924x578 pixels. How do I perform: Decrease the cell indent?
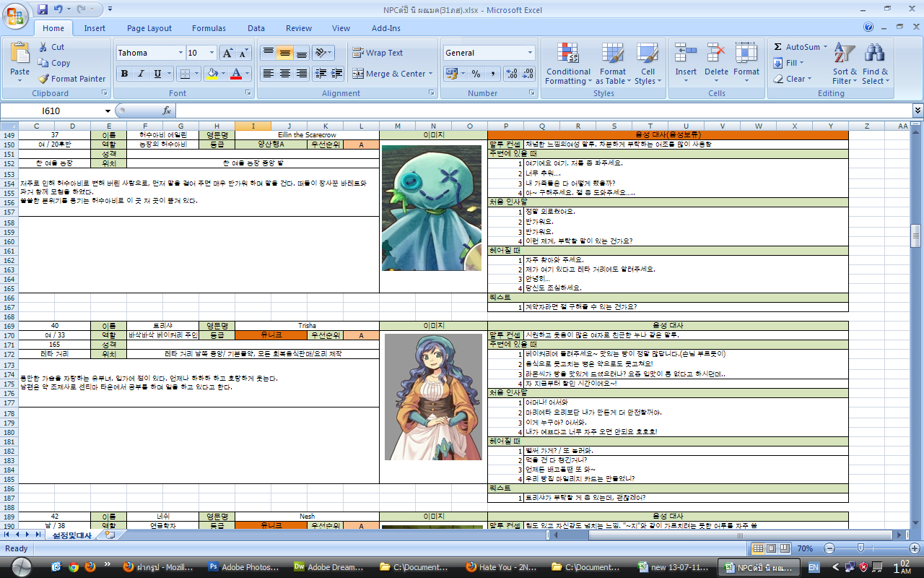pyautogui.click(x=321, y=74)
